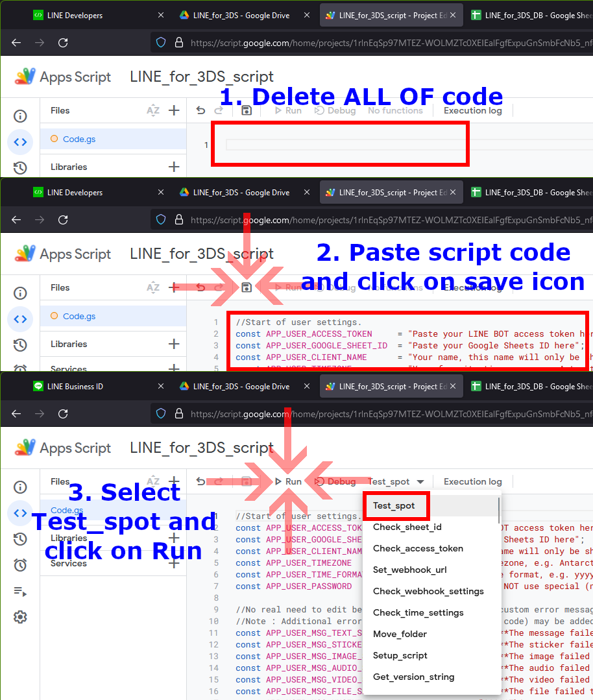
Task: Click the Libraries heading in step 2 panel
Action: (69, 344)
